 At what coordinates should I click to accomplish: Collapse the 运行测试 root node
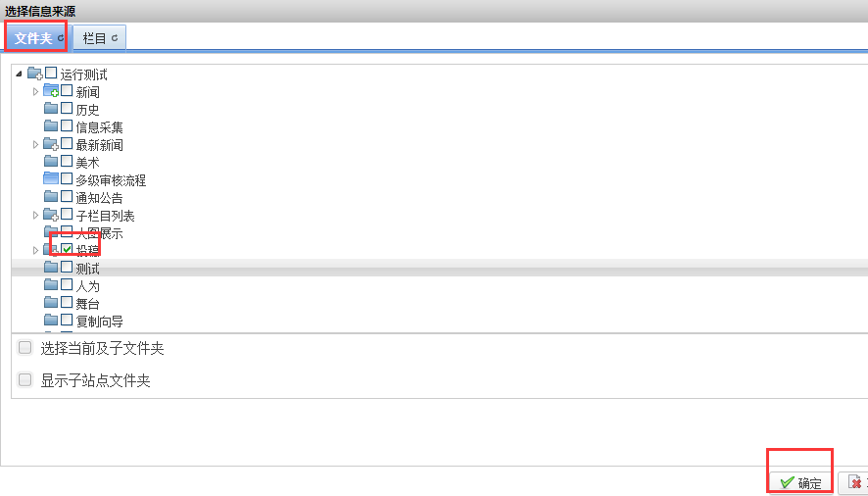pos(20,74)
